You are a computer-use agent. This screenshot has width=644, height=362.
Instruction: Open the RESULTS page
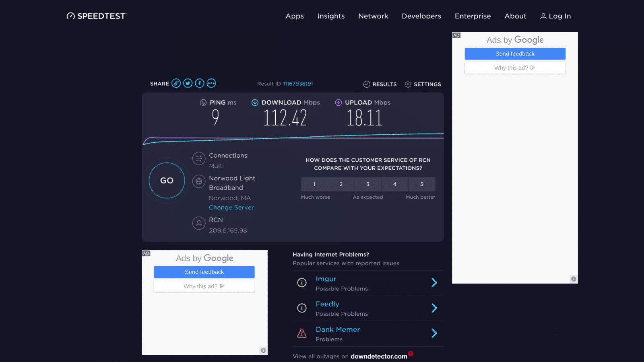[380, 84]
